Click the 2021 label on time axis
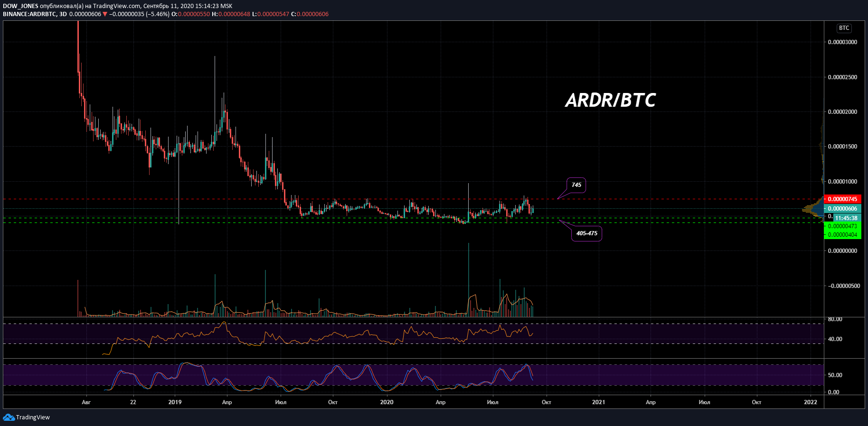The height and width of the screenshot is (426, 868). (x=599, y=402)
